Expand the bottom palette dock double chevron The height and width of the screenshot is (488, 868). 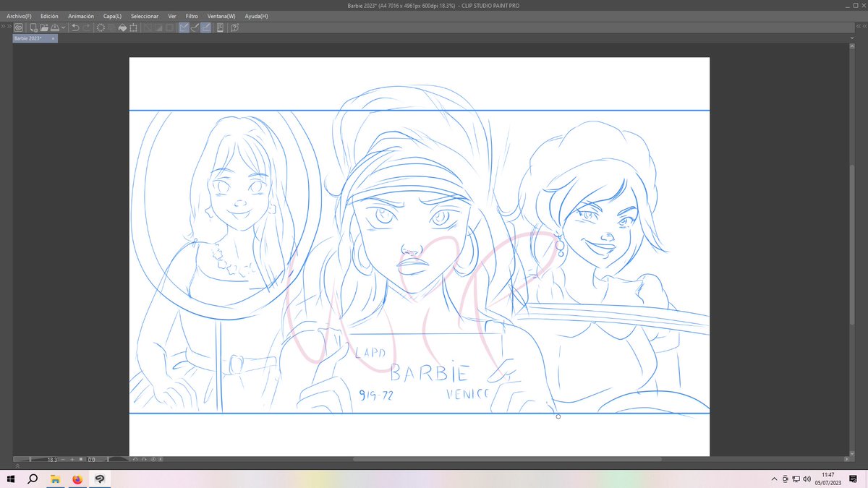(17, 465)
